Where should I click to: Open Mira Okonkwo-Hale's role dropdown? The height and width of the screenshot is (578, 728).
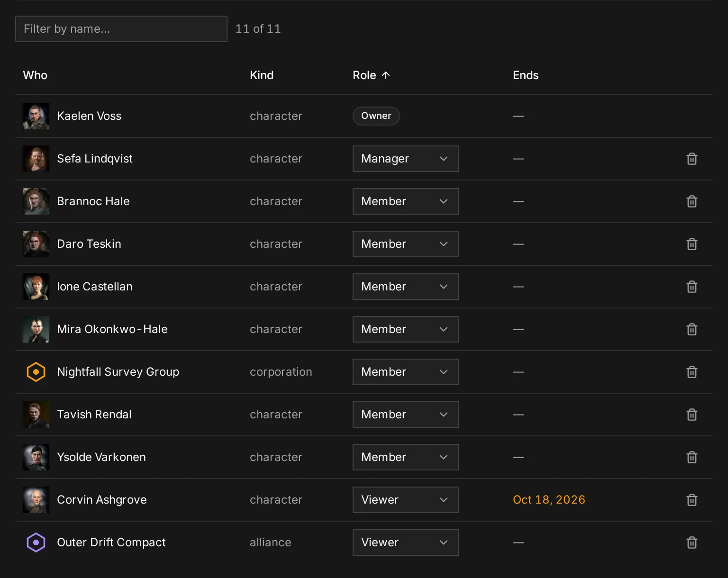pos(405,329)
